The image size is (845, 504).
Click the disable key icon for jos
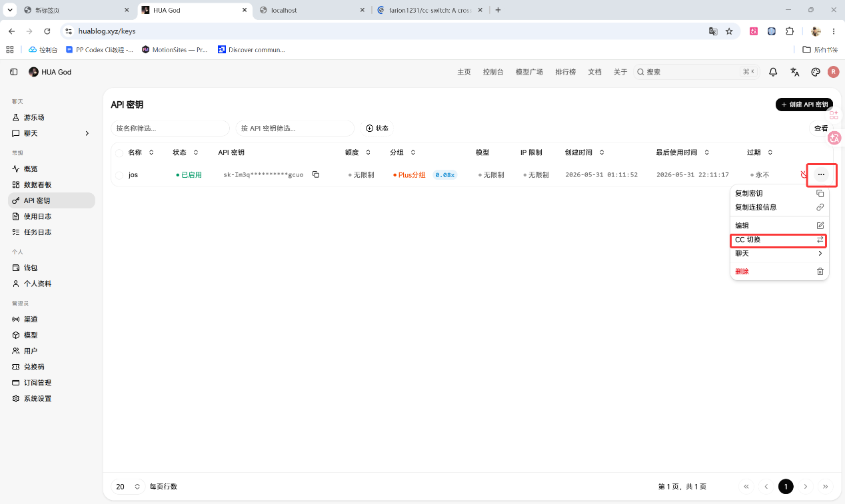pos(804,174)
